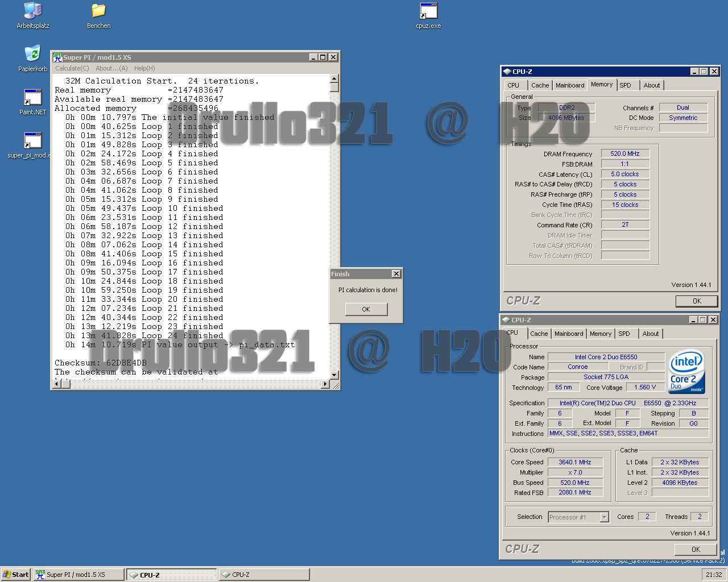Click the Code Name Conroe field
Screen dimensions: 728x582
click(577, 367)
